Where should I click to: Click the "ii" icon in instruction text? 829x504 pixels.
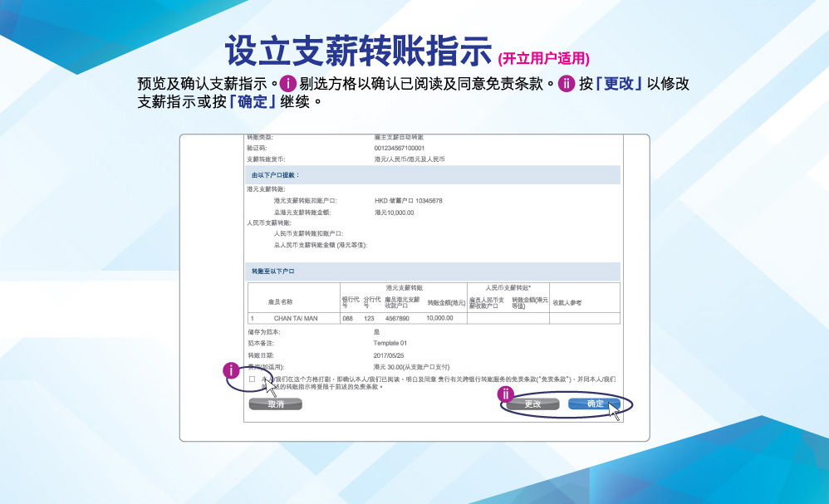(567, 84)
